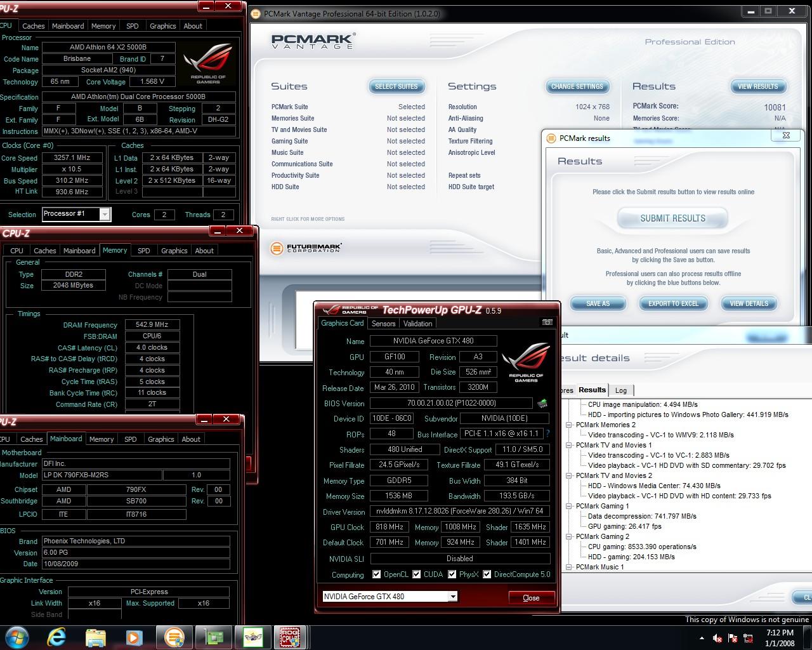Image resolution: width=812 pixels, height=650 pixels.
Task: Click the Bus Interface question mark icon
Action: [547, 434]
